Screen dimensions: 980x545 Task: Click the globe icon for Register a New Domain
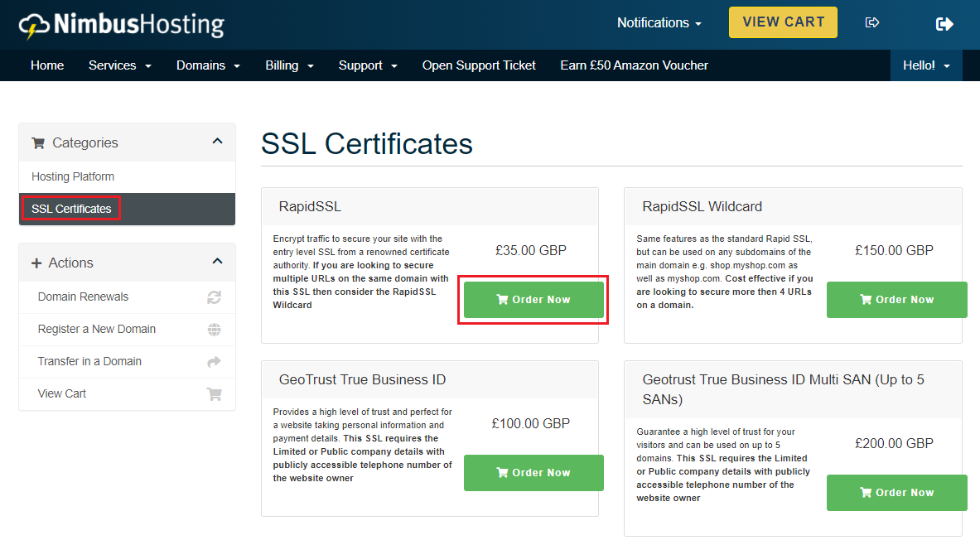click(x=214, y=330)
